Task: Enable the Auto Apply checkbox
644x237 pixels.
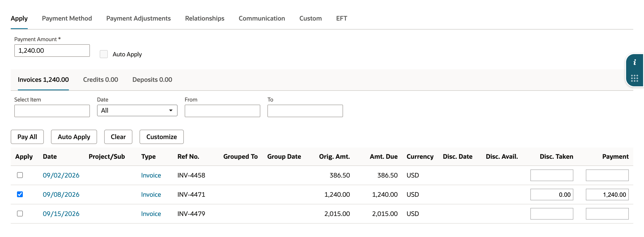Action: (x=104, y=54)
